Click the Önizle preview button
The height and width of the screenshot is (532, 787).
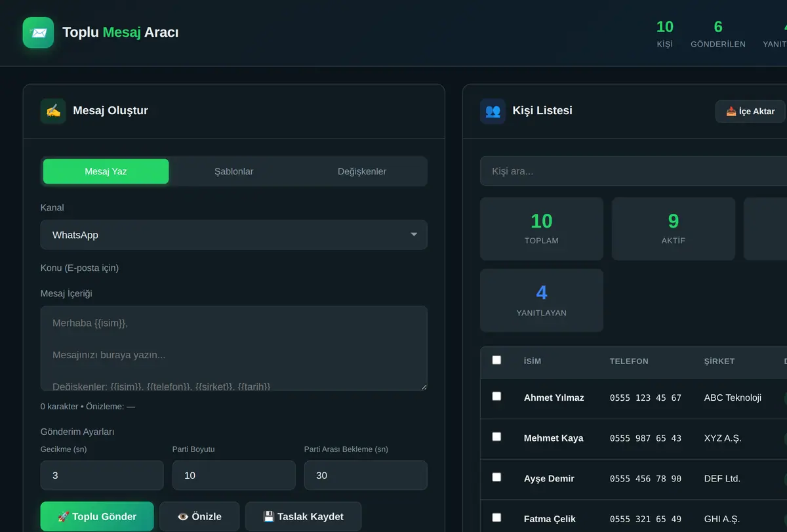pyautogui.click(x=199, y=516)
